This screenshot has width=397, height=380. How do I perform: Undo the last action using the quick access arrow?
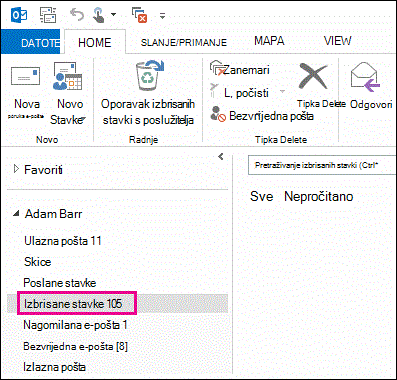[x=77, y=15]
